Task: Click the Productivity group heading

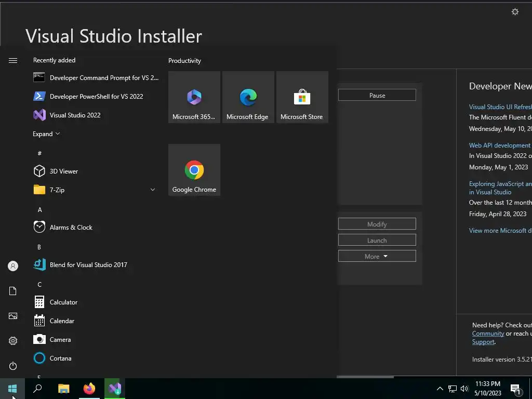Action: coord(184,61)
